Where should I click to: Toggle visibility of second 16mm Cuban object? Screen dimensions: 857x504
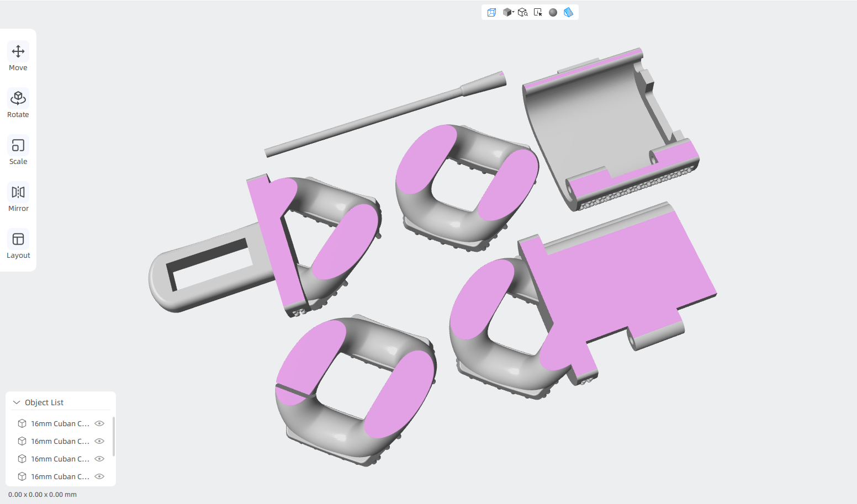coord(99,441)
